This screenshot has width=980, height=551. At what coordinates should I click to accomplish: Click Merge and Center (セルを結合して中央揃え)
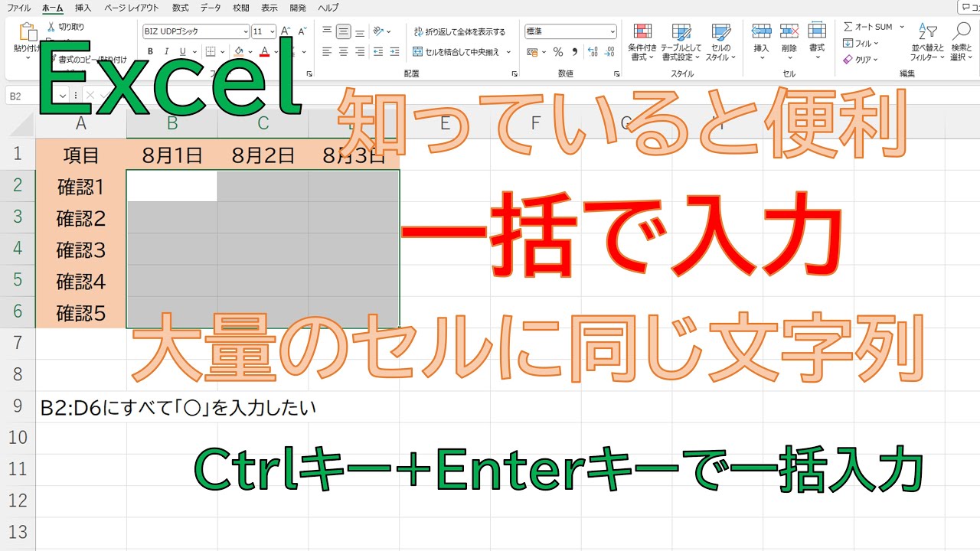coord(456,52)
